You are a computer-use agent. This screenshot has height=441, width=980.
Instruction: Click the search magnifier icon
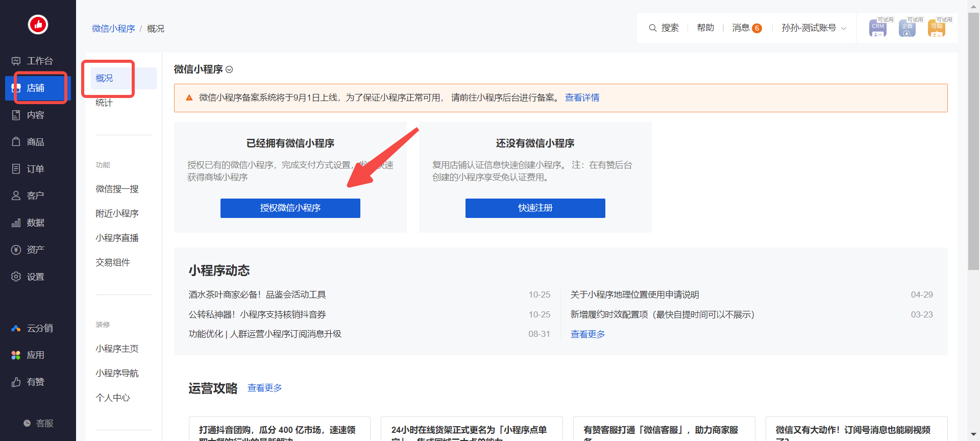click(x=653, y=28)
